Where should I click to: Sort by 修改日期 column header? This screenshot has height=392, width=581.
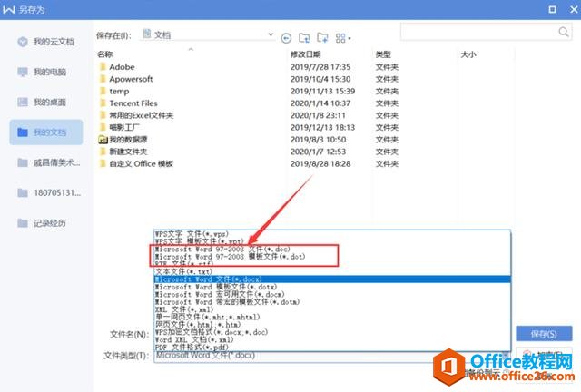point(305,54)
